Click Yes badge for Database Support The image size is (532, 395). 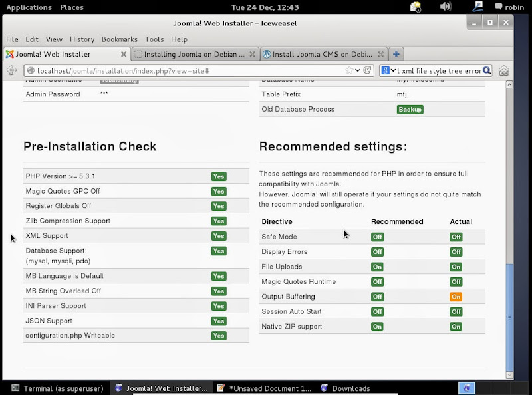point(219,251)
